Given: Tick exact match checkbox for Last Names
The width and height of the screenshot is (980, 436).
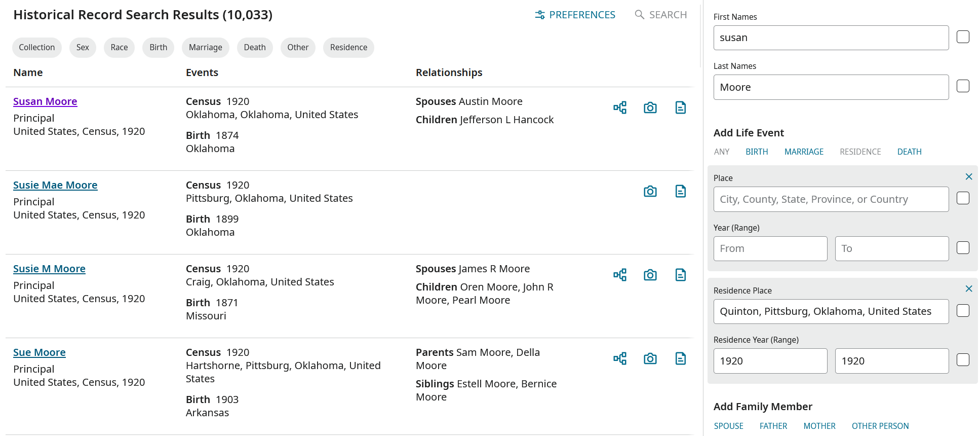Looking at the screenshot, I should coord(963,86).
